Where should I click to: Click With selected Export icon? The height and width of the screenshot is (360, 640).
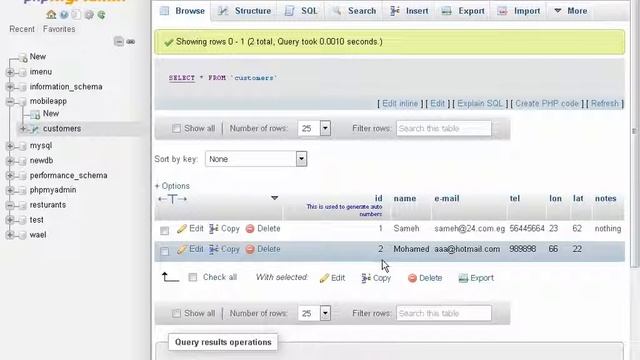point(463,278)
